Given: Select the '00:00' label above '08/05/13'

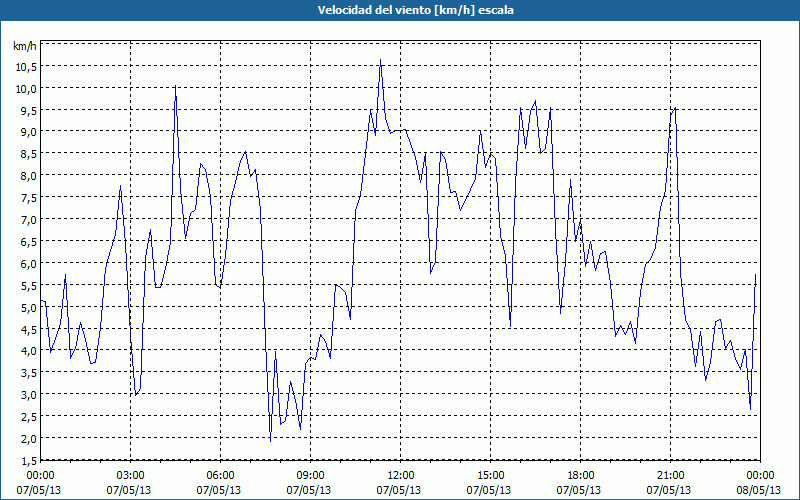Looking at the screenshot, I should pos(760,476).
